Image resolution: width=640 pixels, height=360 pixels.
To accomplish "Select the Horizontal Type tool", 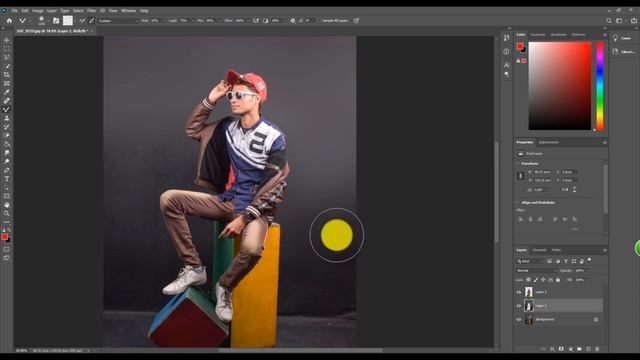I will 7,179.
